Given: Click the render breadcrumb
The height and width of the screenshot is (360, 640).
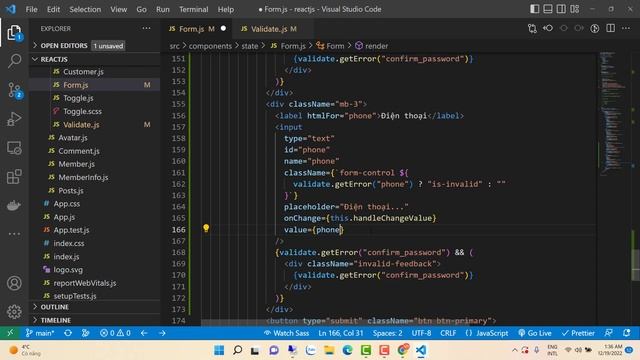Looking at the screenshot, I should click(x=371, y=46).
